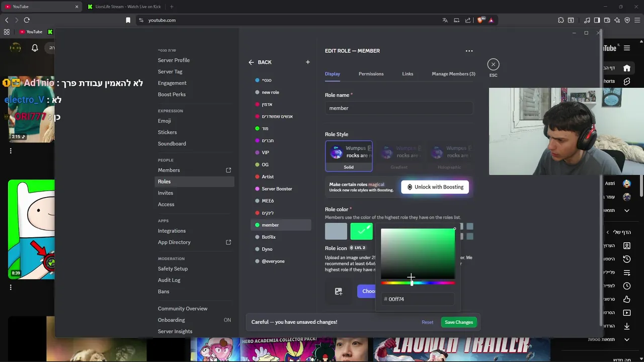The width and height of the screenshot is (644, 362).
Task: Open YouTube Shorts icon in sidebar
Action: coord(627,81)
